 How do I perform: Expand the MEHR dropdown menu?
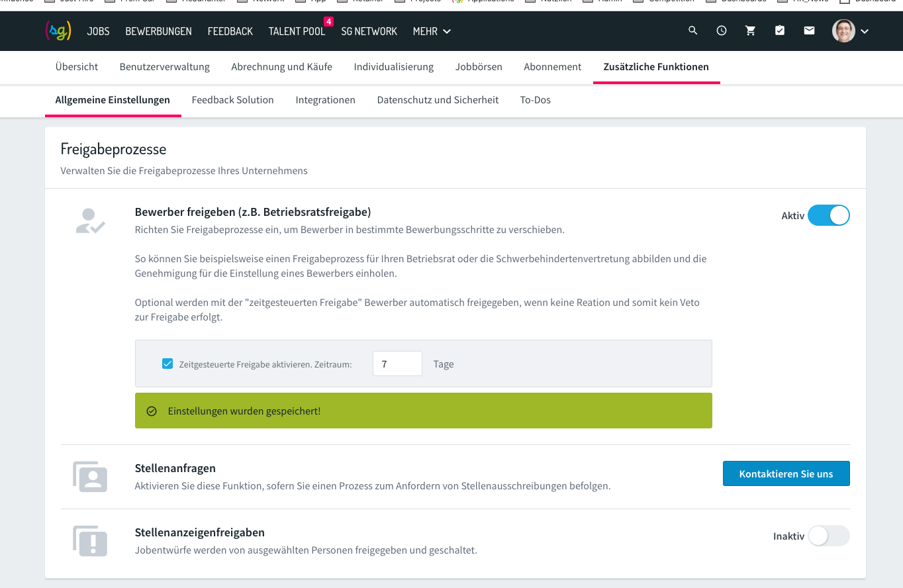[x=432, y=31]
